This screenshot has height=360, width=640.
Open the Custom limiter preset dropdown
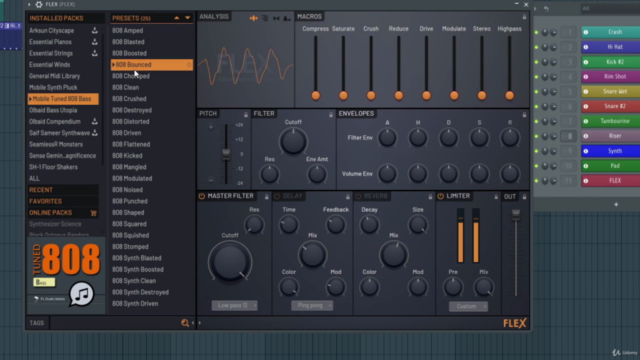tap(468, 307)
